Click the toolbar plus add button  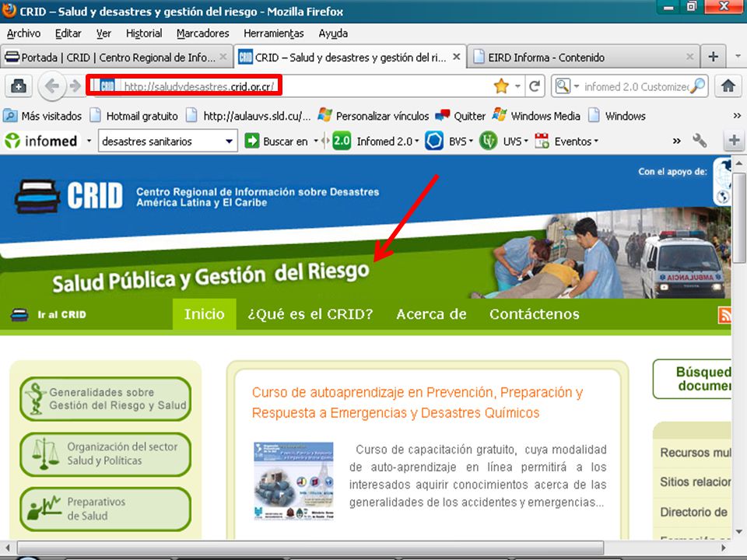[734, 141]
